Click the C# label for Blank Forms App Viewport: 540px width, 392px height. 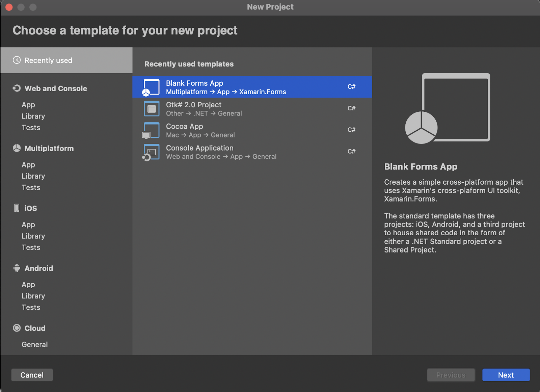pyautogui.click(x=352, y=86)
